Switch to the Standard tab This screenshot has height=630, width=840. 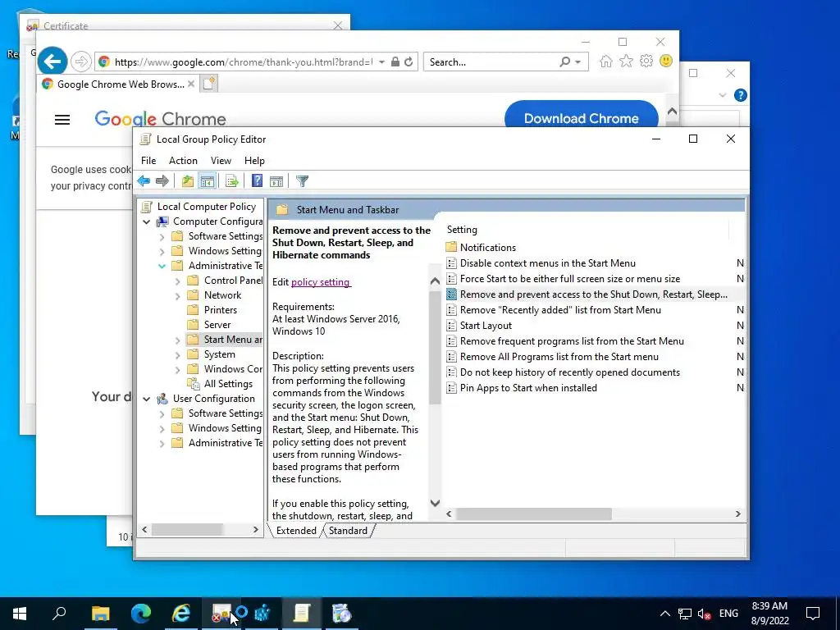pyautogui.click(x=348, y=531)
